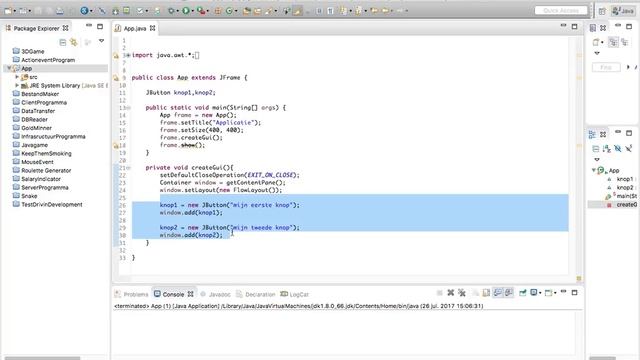Expand folded import block on line 3
Viewport: 640px width, 360px height.
coord(129,55)
